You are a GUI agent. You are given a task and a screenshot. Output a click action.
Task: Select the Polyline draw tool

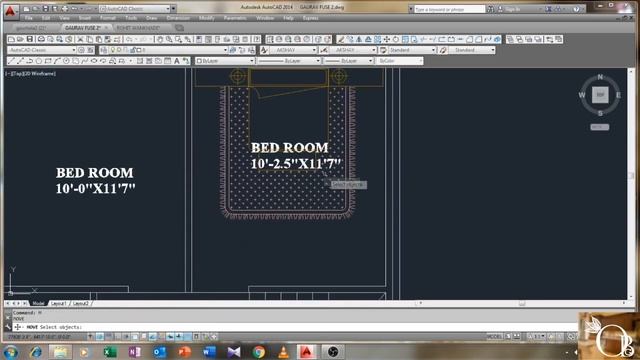(29, 61)
